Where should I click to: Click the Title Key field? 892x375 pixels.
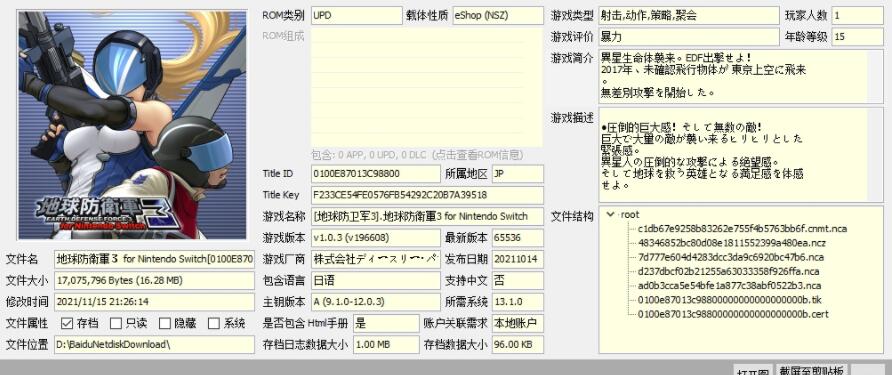click(x=427, y=195)
